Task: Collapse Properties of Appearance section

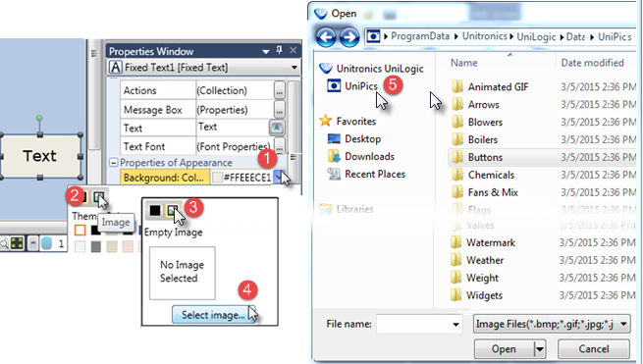Action: point(114,163)
